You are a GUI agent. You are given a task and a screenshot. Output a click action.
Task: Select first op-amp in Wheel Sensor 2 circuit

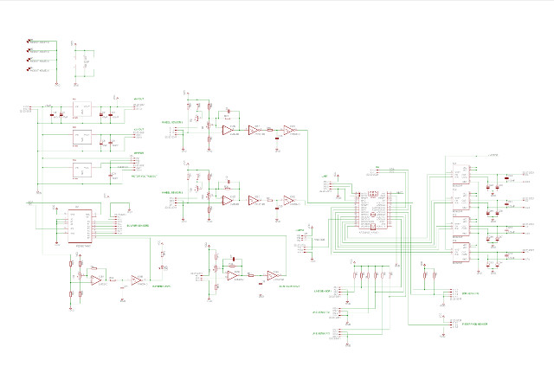click(228, 200)
